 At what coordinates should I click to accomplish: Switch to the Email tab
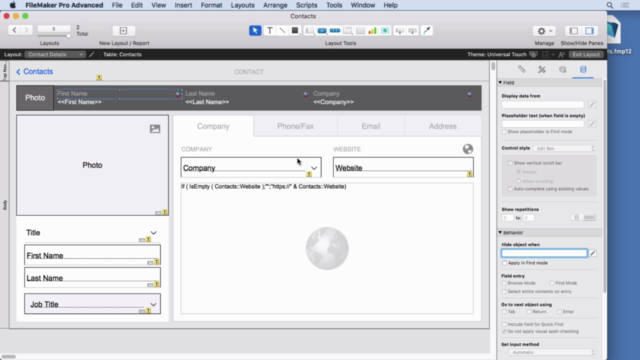tap(371, 126)
